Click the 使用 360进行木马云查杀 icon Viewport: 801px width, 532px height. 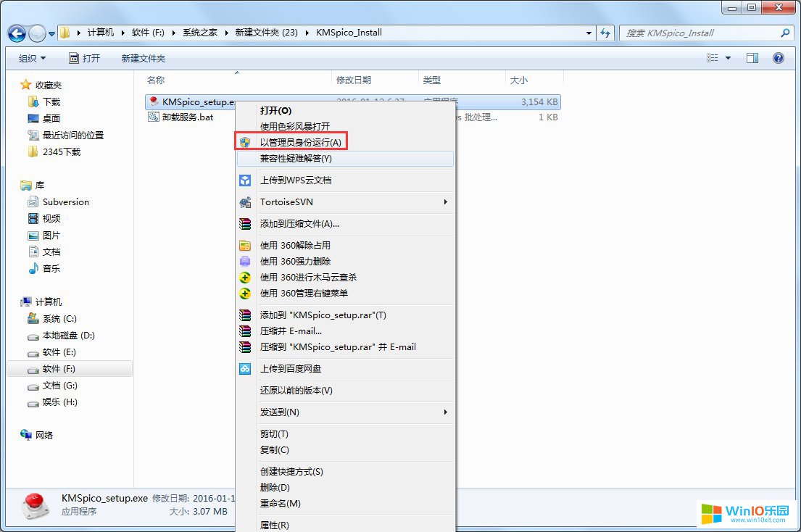pyautogui.click(x=245, y=277)
